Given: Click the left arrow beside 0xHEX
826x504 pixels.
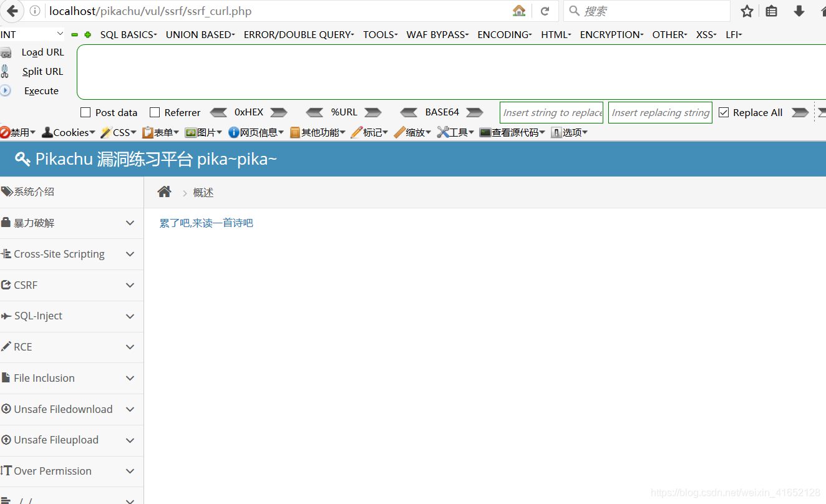Looking at the screenshot, I should 218,112.
